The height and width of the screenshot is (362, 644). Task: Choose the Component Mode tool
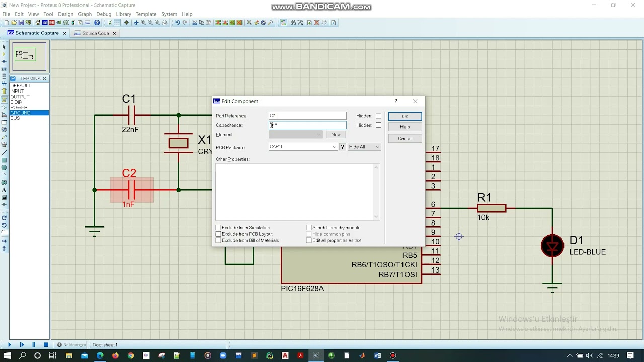pos(4,54)
